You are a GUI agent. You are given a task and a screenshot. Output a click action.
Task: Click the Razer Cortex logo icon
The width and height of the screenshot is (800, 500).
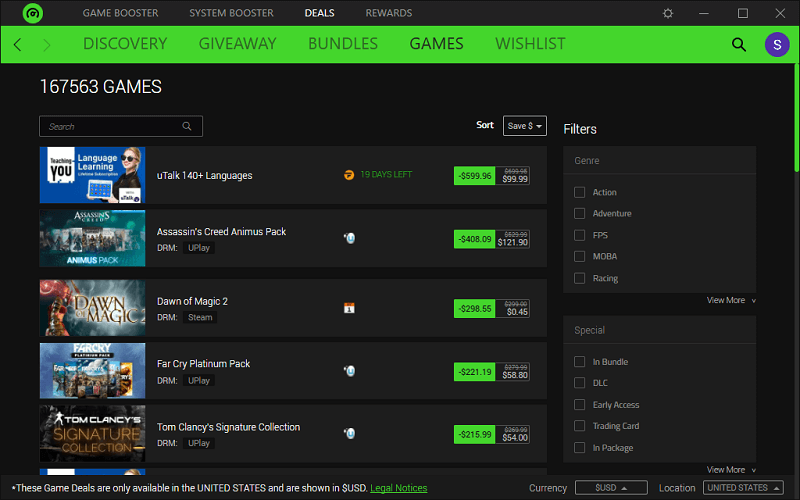pos(33,13)
